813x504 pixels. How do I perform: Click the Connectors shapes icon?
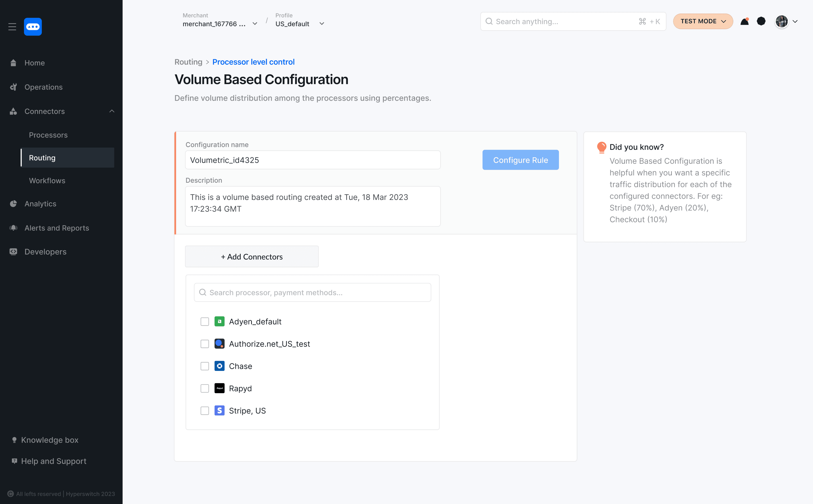[x=13, y=111]
